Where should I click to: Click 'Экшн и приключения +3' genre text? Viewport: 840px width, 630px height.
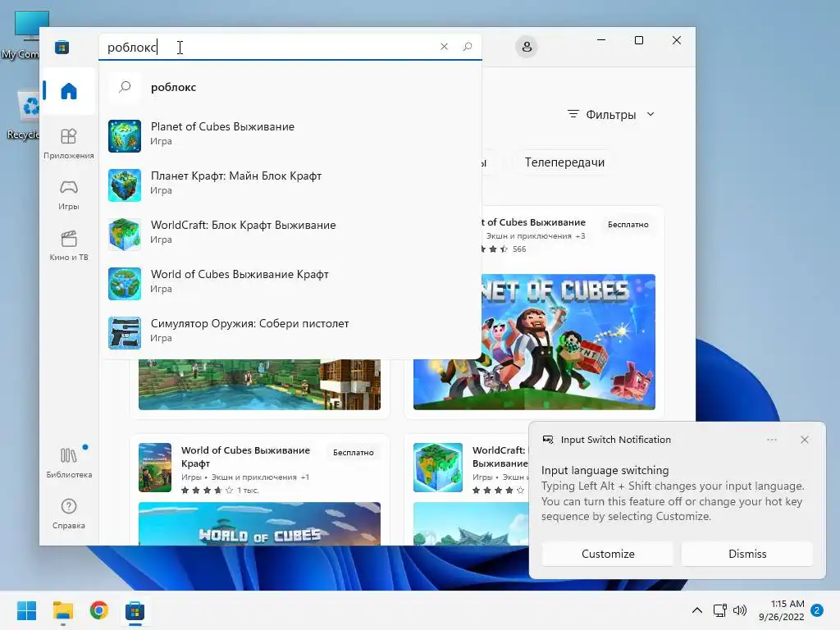coord(535,235)
